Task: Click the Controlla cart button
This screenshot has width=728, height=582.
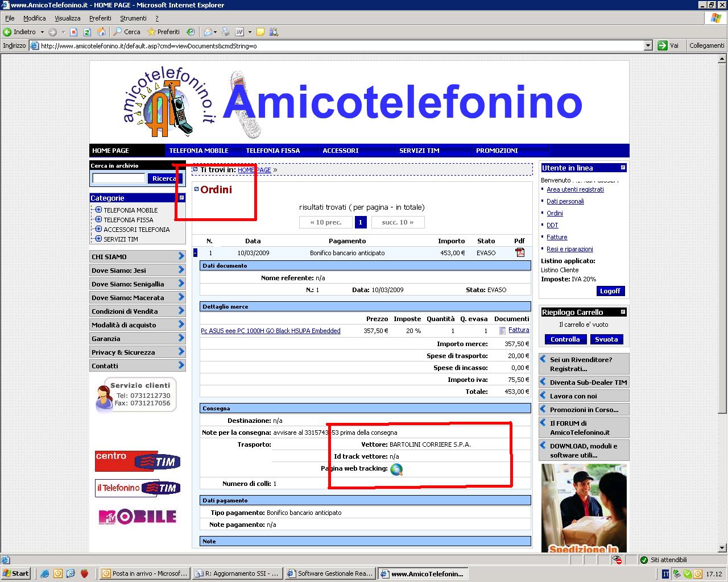Action: (565, 339)
